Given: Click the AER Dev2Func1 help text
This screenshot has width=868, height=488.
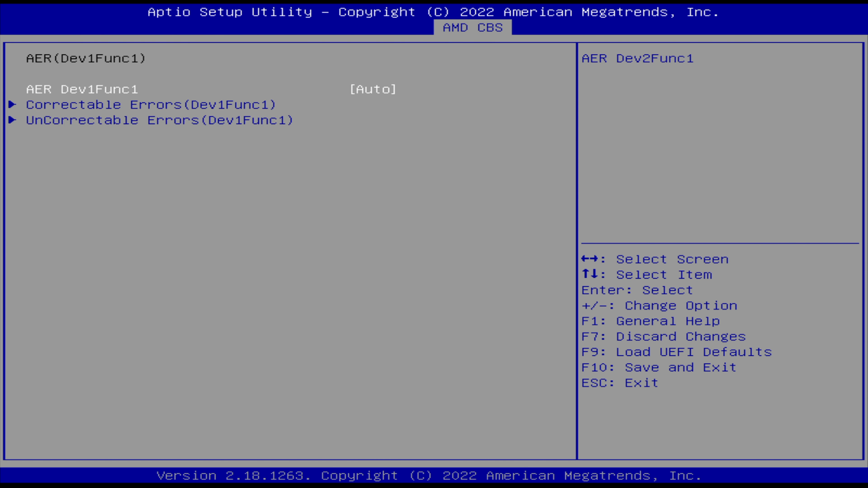Looking at the screenshot, I should tap(637, 58).
